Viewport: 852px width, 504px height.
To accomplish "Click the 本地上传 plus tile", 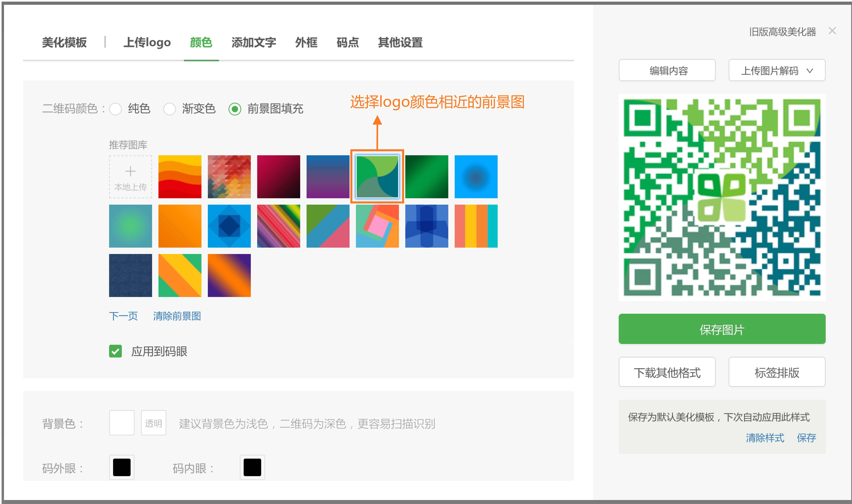I will click(130, 177).
